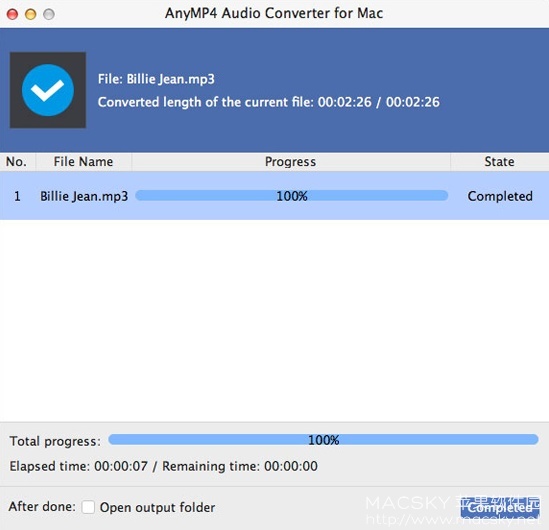The width and height of the screenshot is (549, 530).
Task: Click the 'File: Billie Jean.mp3' header text
Action: pos(156,79)
